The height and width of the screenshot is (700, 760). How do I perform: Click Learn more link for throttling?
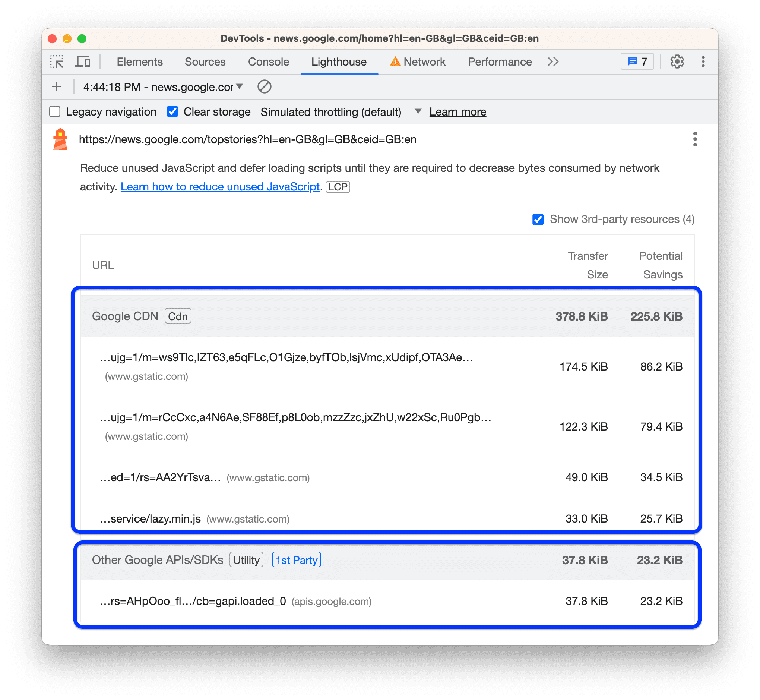[458, 111]
